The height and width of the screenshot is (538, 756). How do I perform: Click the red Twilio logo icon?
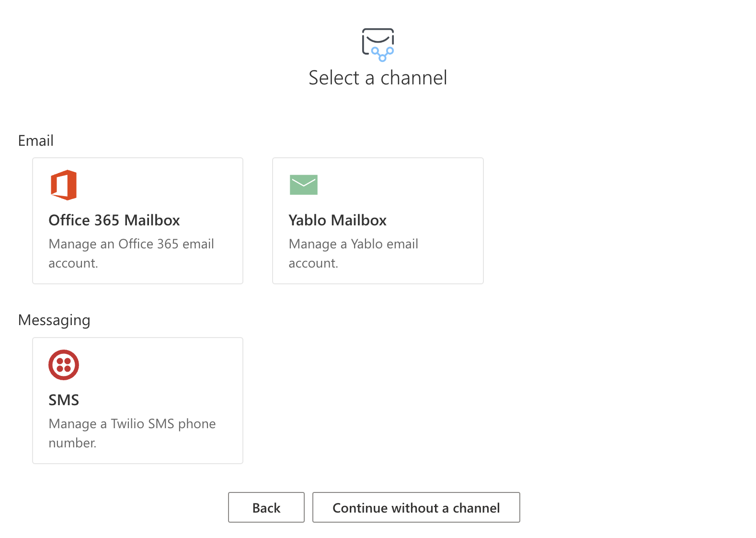(64, 365)
